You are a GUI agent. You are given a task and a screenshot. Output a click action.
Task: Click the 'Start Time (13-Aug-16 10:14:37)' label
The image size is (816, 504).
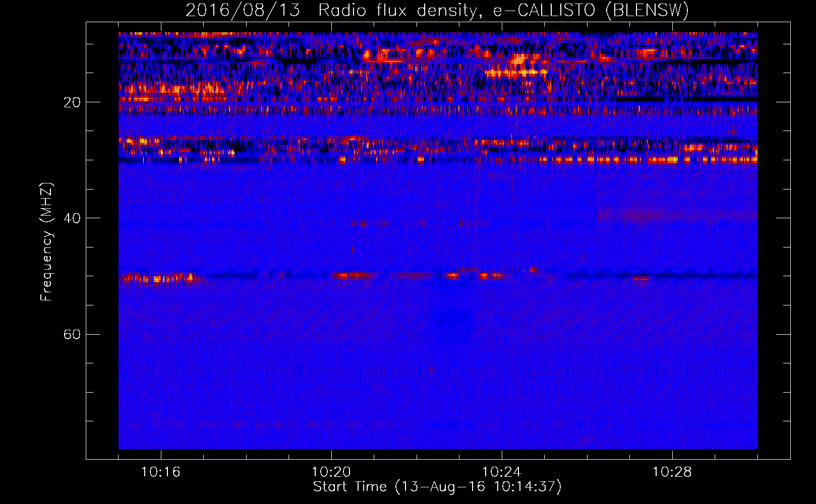437,487
